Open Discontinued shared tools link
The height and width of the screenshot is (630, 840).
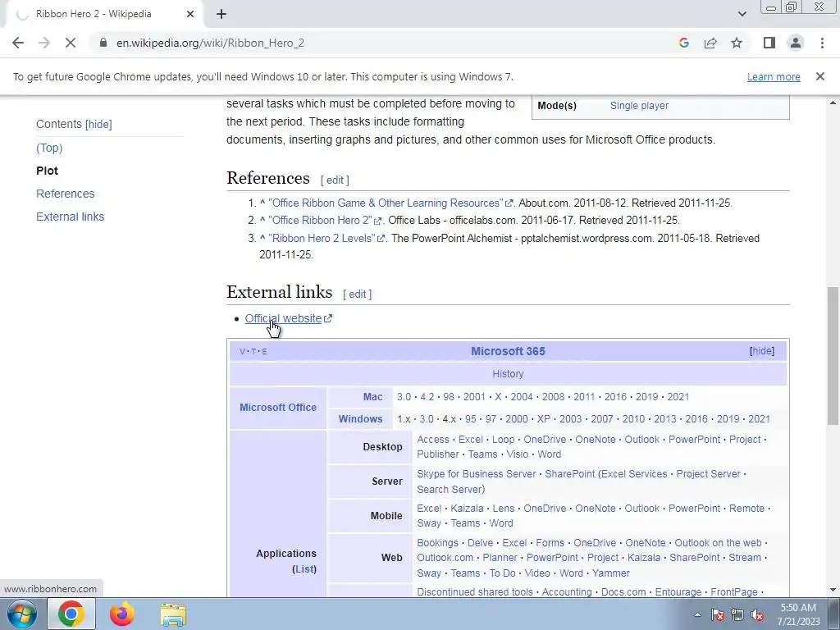(x=475, y=592)
